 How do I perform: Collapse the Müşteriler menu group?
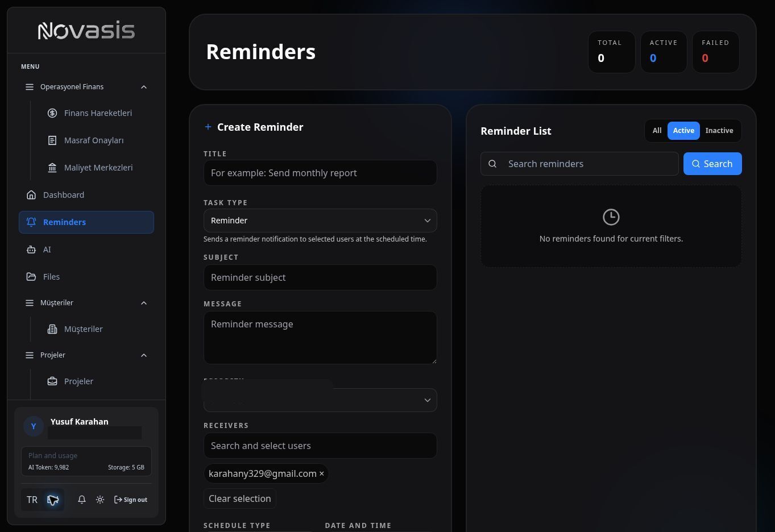pyautogui.click(x=86, y=303)
